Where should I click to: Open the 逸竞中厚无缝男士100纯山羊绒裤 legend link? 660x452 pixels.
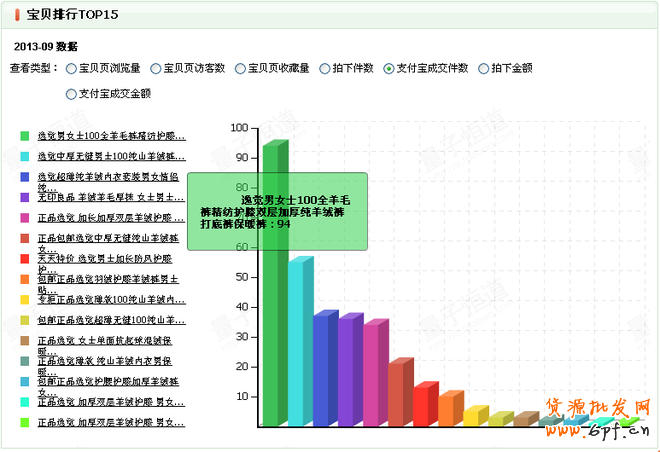pos(110,157)
